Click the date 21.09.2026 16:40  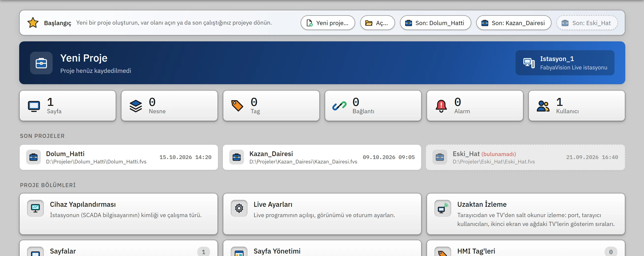592,157
